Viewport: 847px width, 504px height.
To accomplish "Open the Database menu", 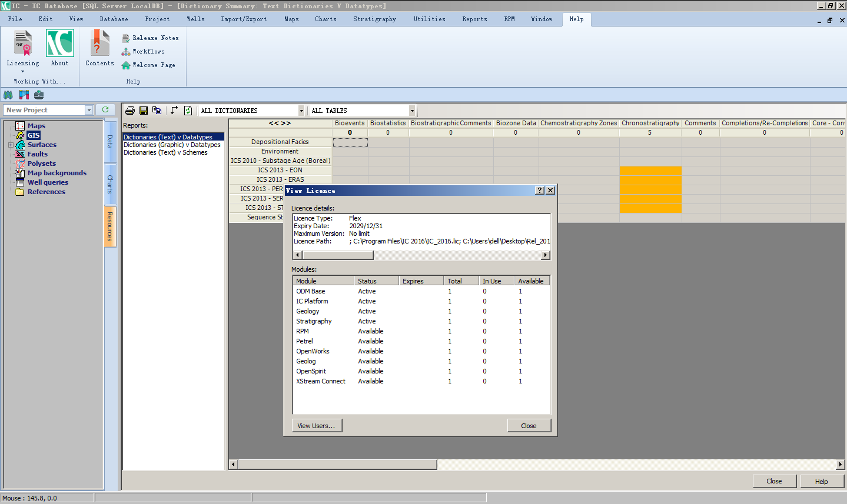I will (114, 19).
